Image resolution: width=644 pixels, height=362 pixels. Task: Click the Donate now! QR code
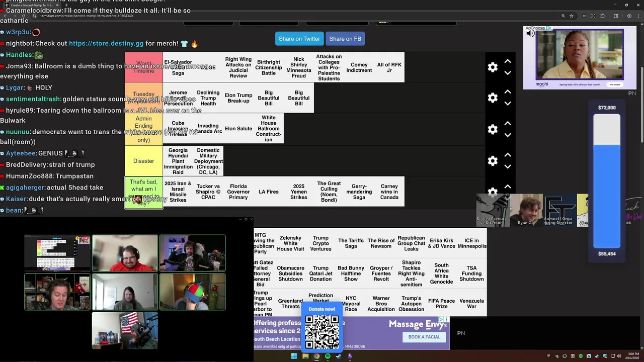[x=322, y=331]
